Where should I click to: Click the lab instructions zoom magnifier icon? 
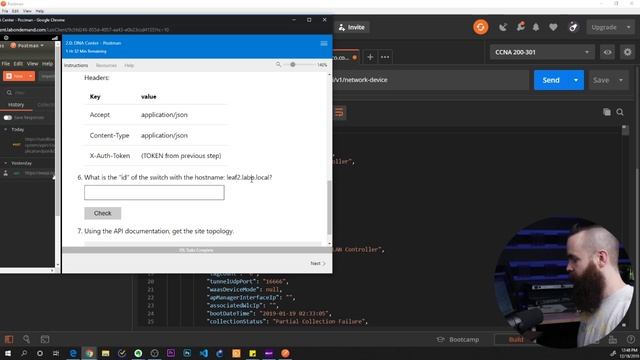click(x=278, y=64)
